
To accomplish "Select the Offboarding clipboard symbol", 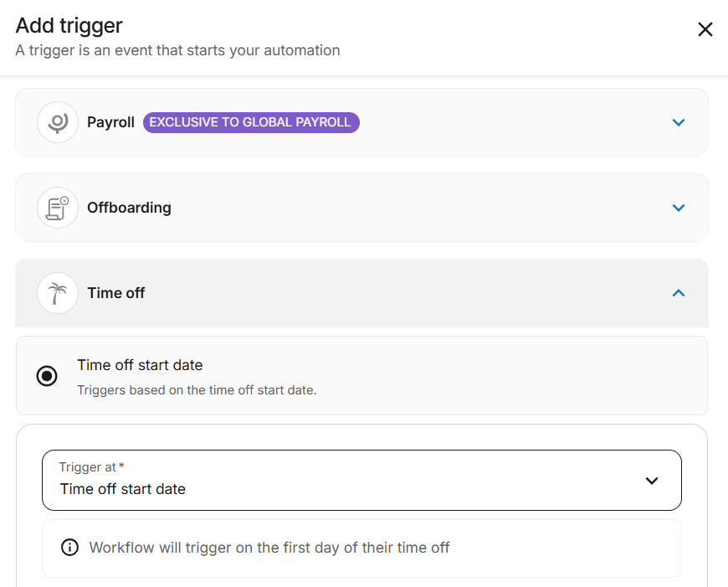I will point(57,207).
